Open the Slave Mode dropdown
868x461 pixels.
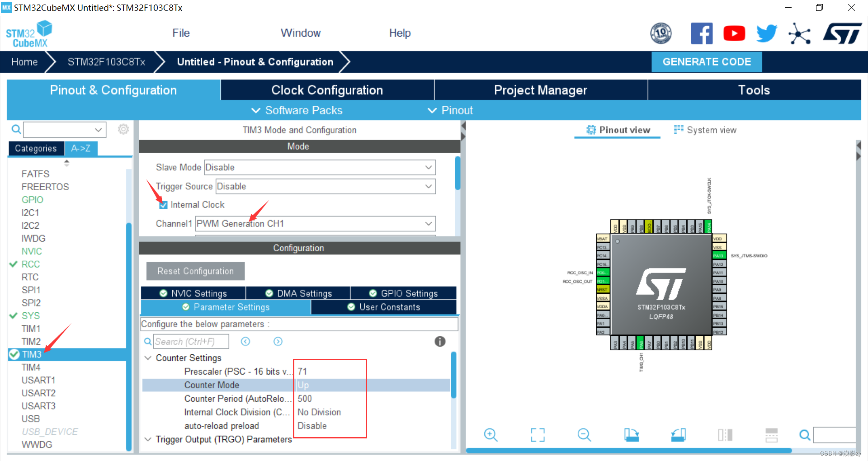click(x=320, y=167)
